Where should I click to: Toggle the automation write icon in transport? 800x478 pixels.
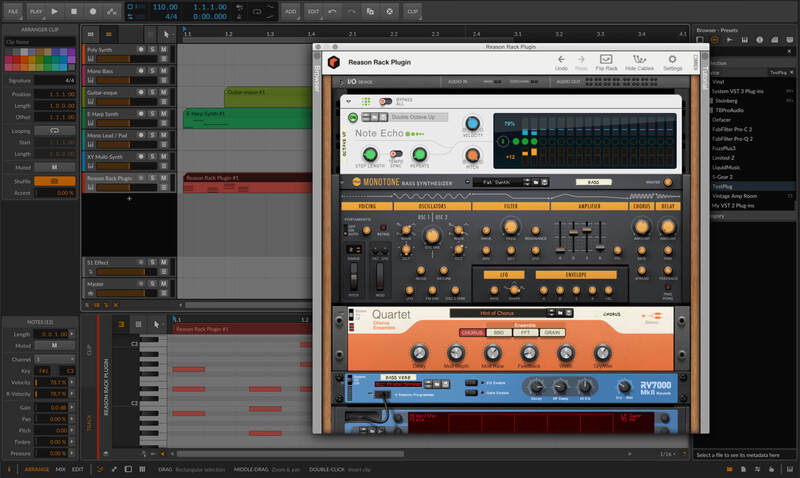[111, 11]
